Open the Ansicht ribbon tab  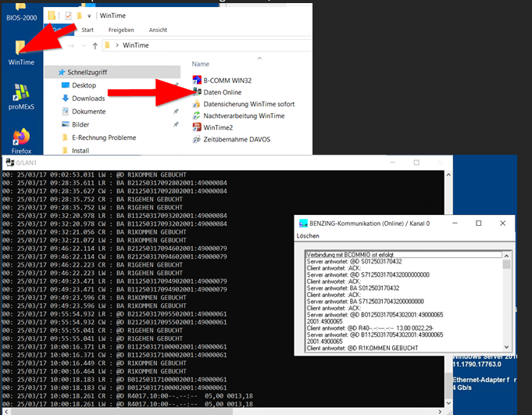158,30
